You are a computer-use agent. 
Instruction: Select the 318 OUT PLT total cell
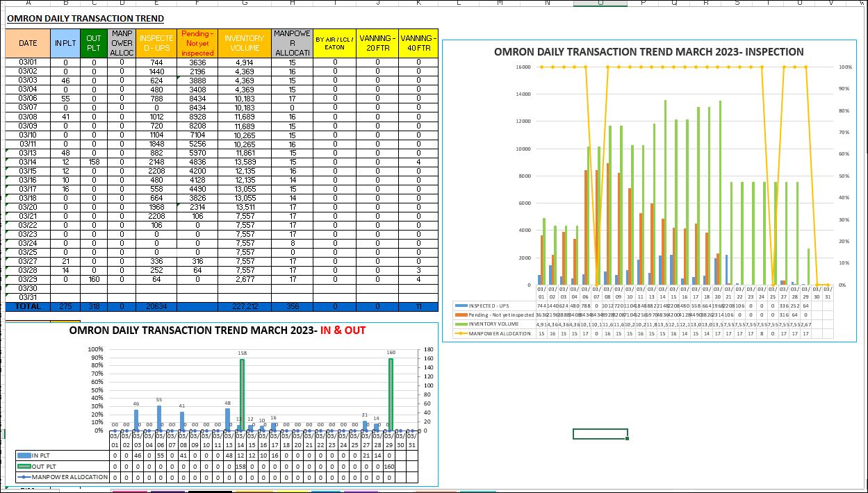(94, 306)
